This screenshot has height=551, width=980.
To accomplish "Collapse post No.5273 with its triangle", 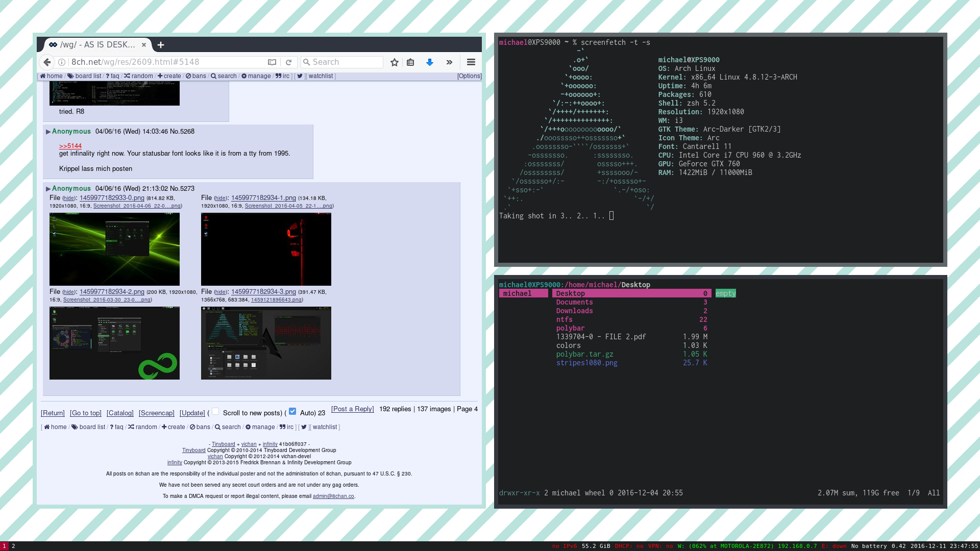I will coord(48,189).
